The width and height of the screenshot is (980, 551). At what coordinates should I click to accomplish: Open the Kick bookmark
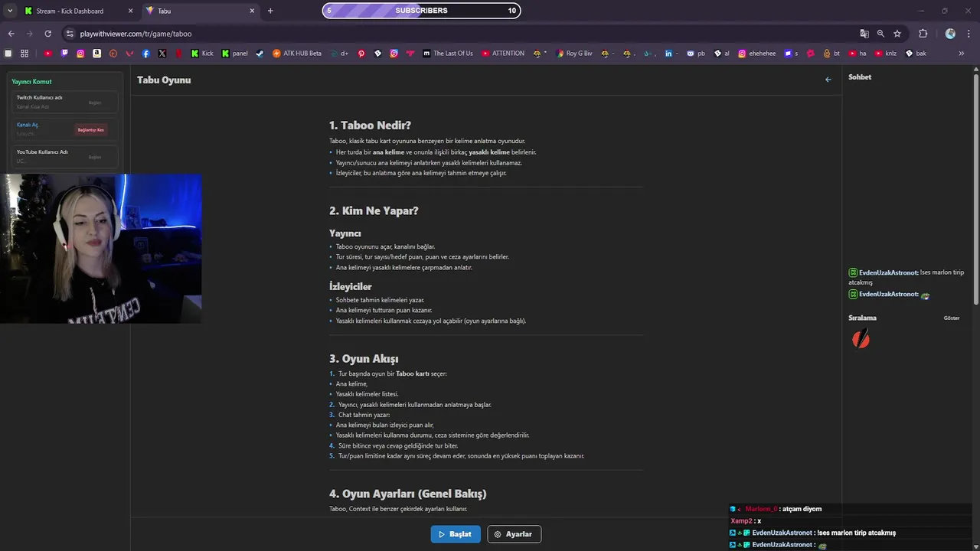pyautogui.click(x=202, y=54)
